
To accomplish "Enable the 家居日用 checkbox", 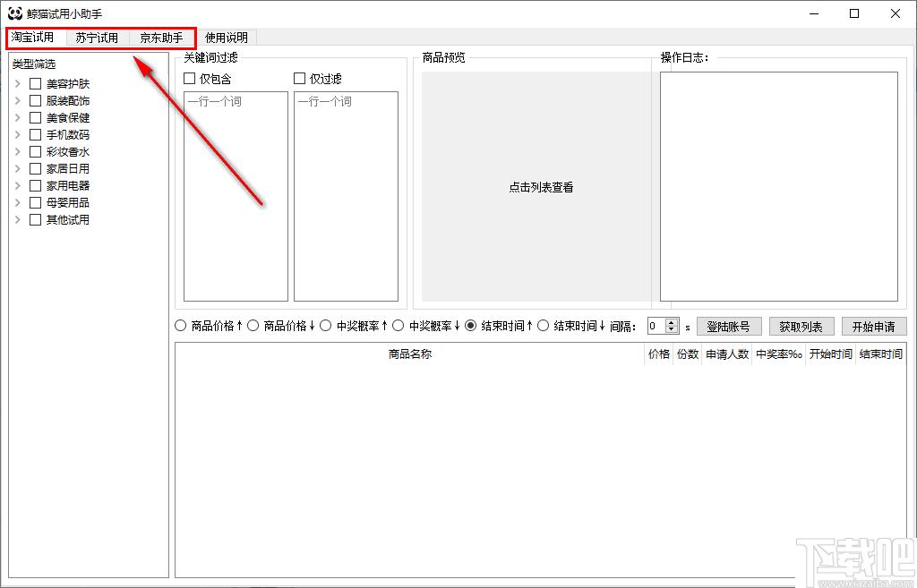I will (35, 168).
